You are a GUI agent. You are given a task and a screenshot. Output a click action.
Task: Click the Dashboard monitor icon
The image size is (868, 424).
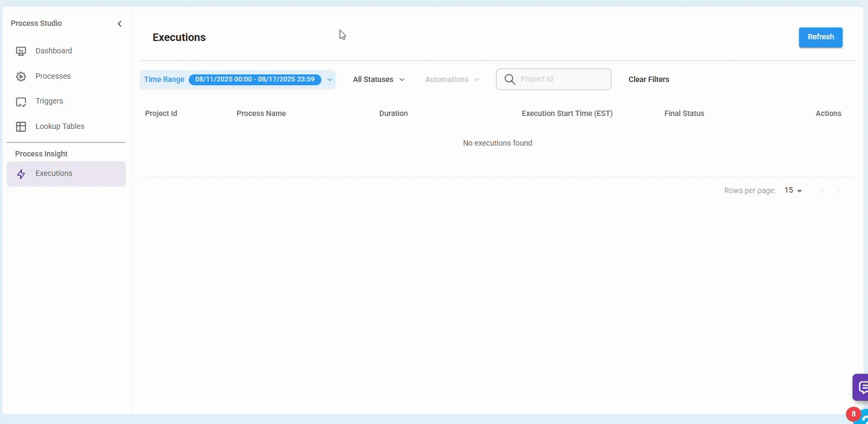(x=21, y=51)
